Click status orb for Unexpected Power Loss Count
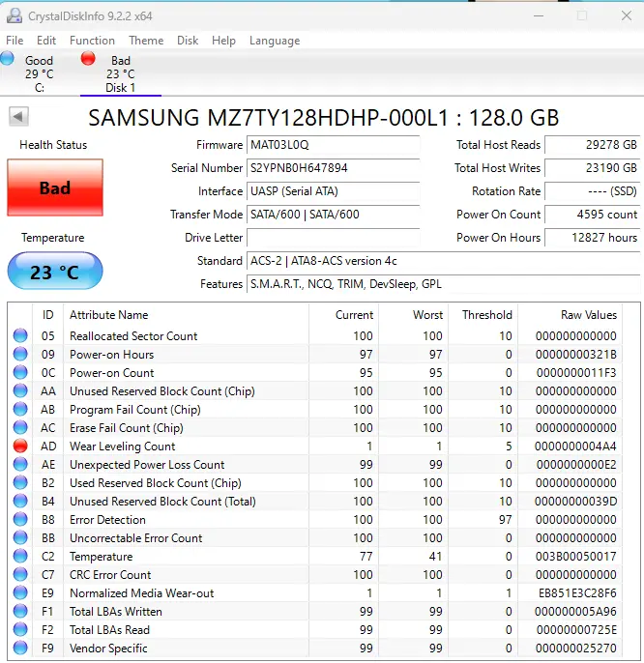This screenshot has height=663, width=644. click(20, 464)
